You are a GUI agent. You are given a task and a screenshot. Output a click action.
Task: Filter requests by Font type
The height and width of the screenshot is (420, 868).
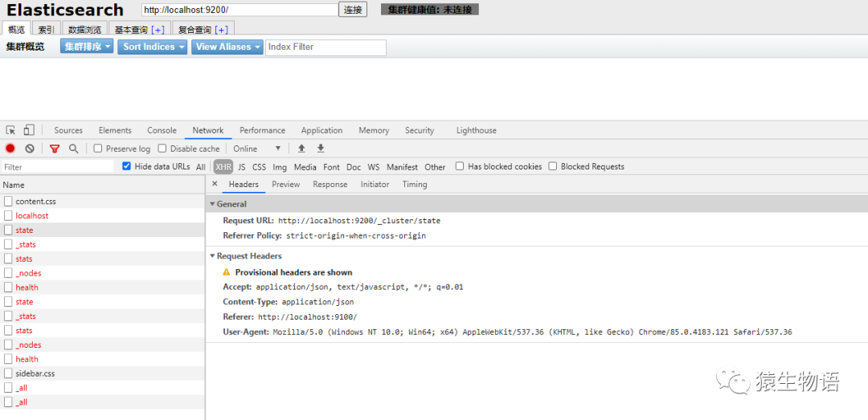[332, 166]
